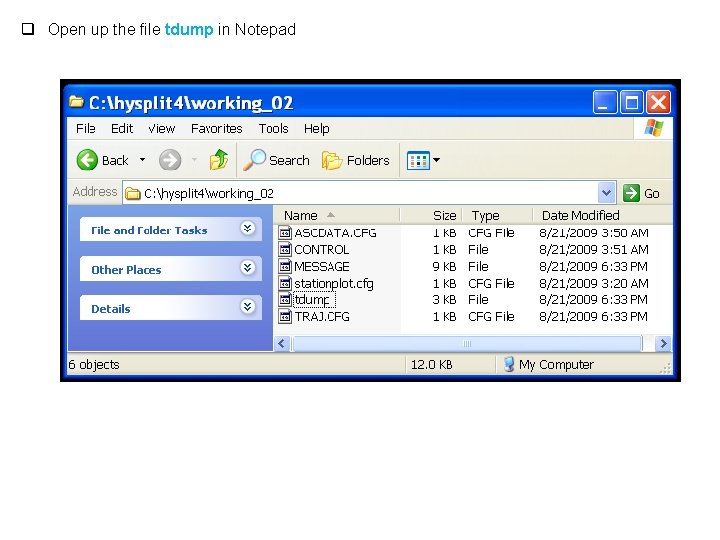Sort by the Type column header
720x540 pixels.
click(x=498, y=215)
